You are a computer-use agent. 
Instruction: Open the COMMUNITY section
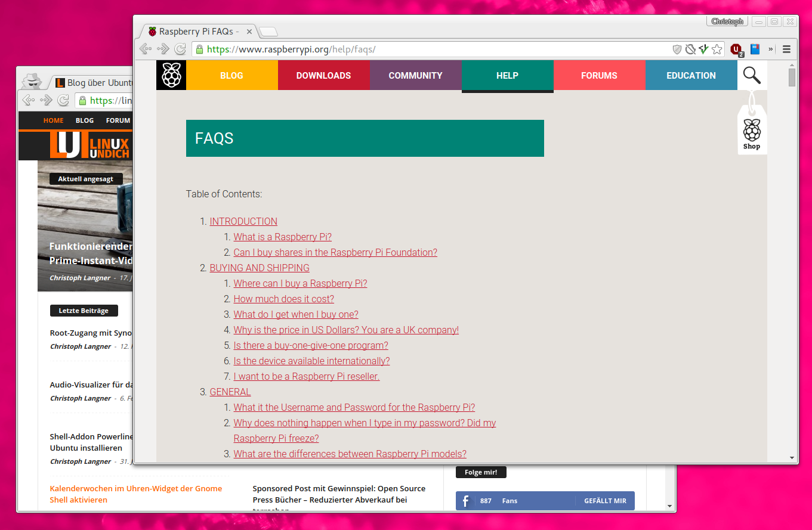click(x=416, y=75)
